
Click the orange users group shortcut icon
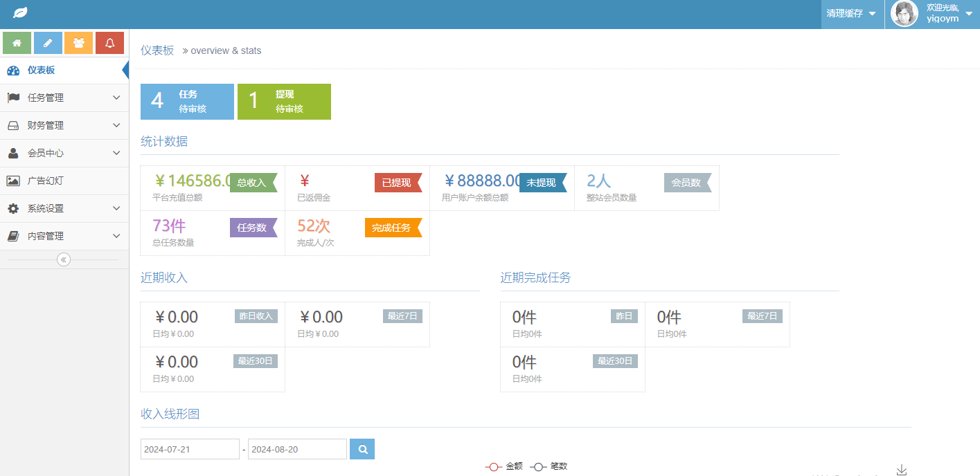click(x=78, y=43)
